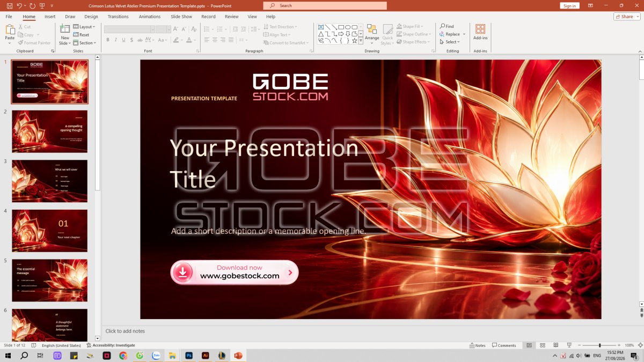Click the Zoom slider handle

coord(599,345)
